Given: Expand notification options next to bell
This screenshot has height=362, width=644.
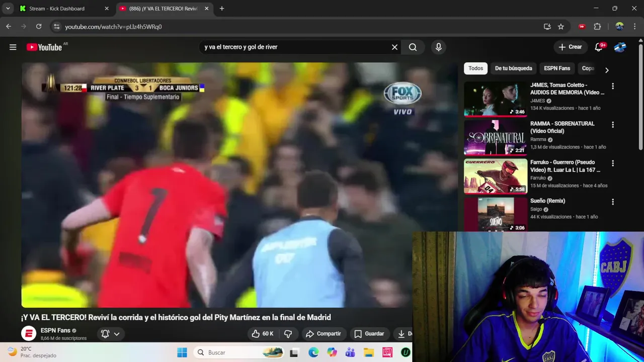Looking at the screenshot, I should [x=117, y=334].
